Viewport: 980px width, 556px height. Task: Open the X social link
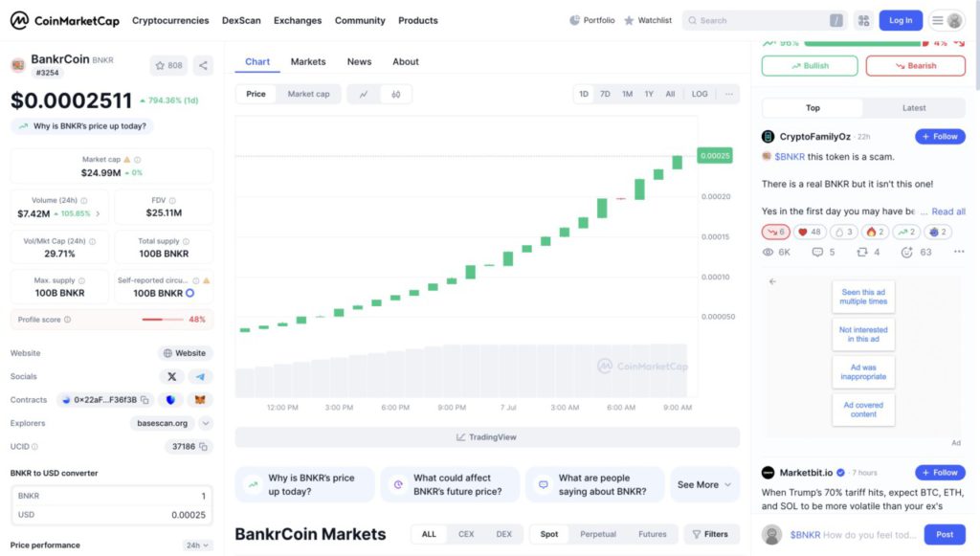click(x=172, y=377)
